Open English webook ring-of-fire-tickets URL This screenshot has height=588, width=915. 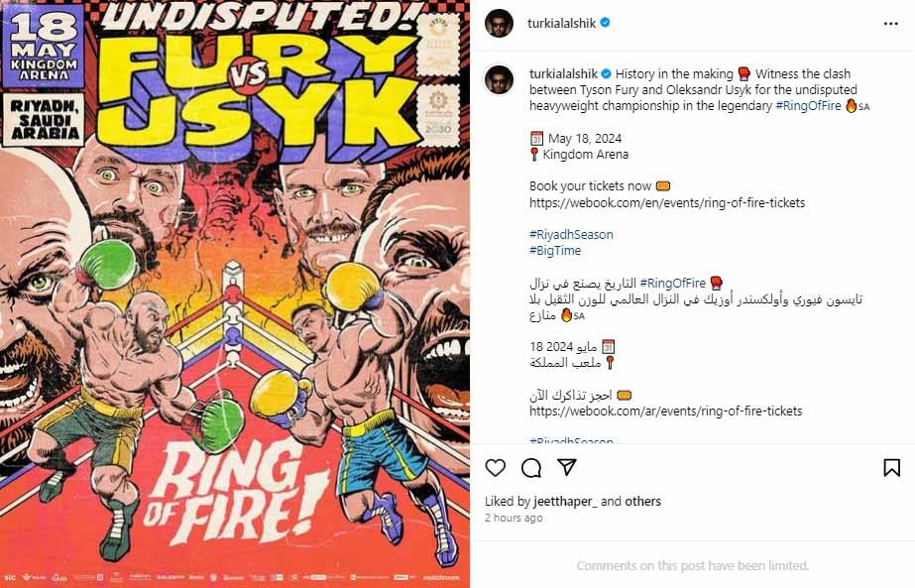(x=667, y=203)
